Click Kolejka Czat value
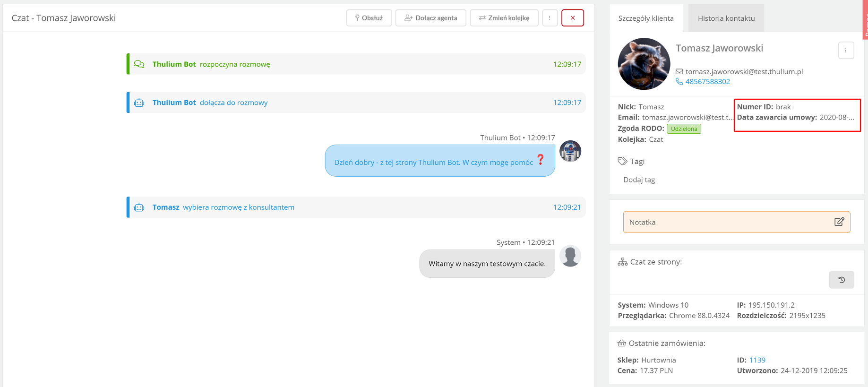The image size is (868, 387). pos(656,139)
